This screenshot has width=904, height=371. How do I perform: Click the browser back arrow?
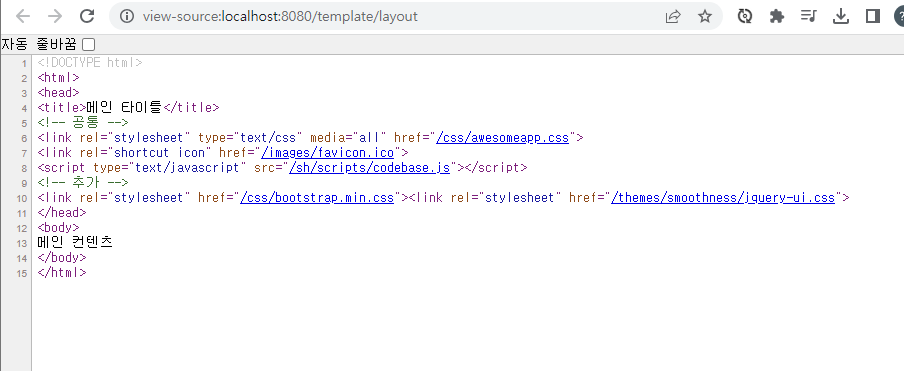point(23,16)
